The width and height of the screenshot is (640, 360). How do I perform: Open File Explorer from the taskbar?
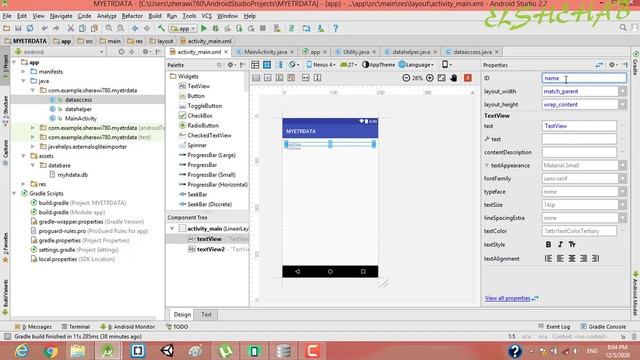click(x=78, y=351)
